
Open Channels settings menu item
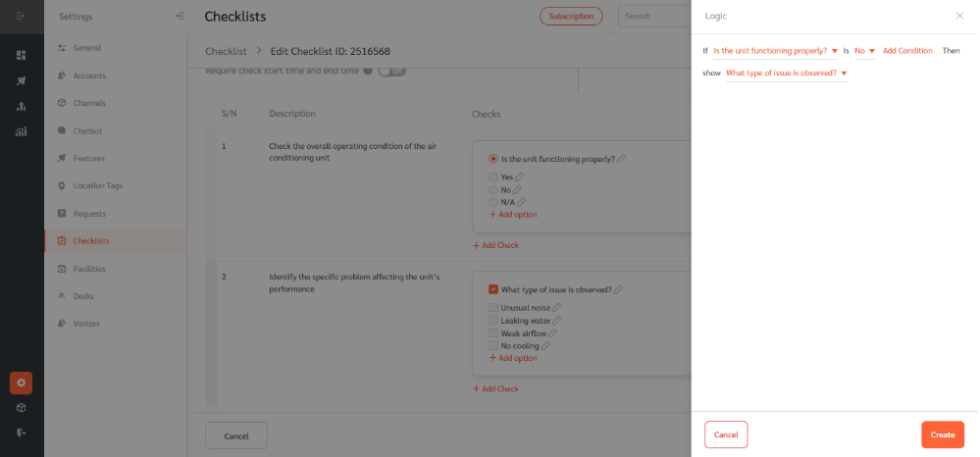pyautogui.click(x=116, y=103)
